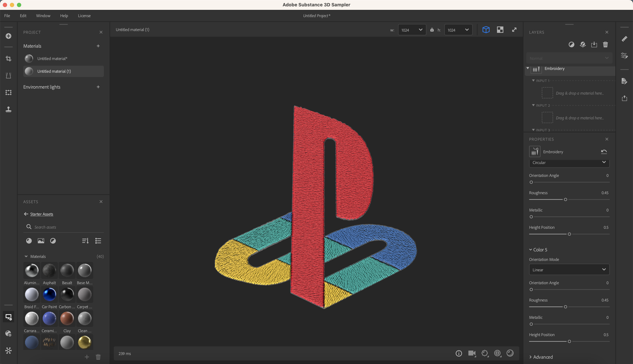This screenshot has height=364, width=633.
Task: Select the Perspective transform tool
Action: coord(8,76)
